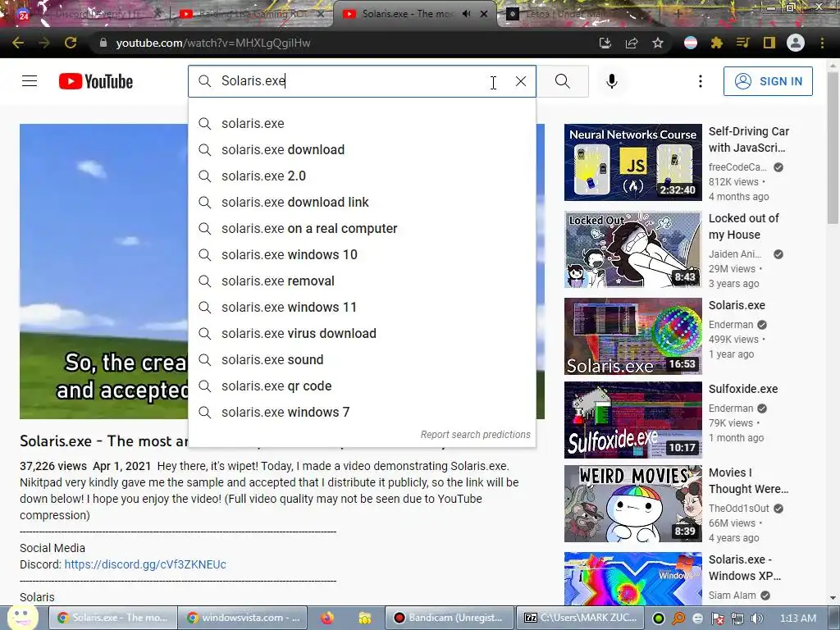Image resolution: width=840 pixels, height=630 pixels.
Task: Open the Solaris.exe 16:53 video thumbnail
Action: coord(632,336)
